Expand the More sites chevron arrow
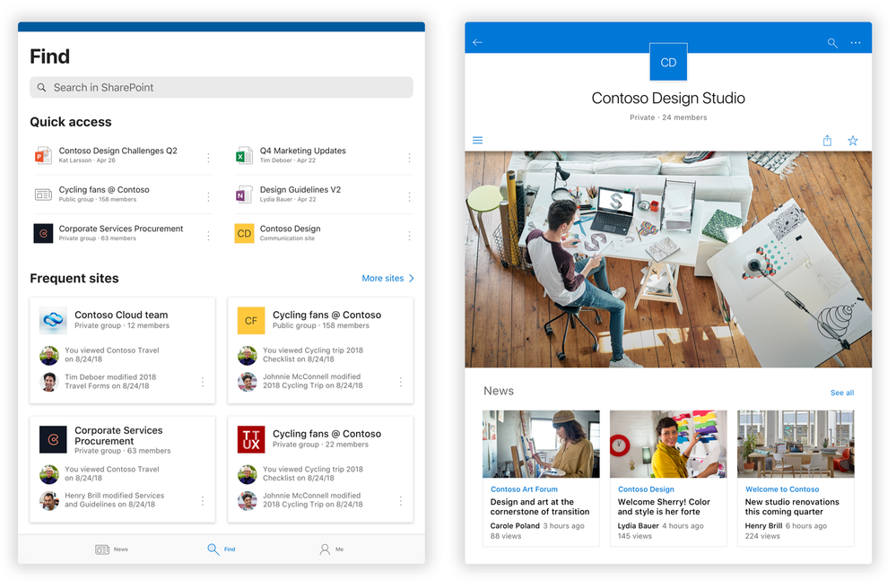 click(411, 278)
